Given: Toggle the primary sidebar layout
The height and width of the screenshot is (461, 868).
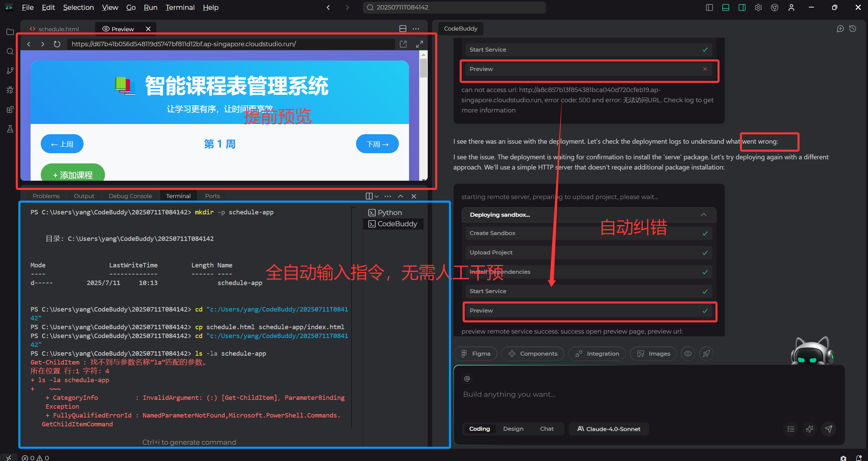Looking at the screenshot, I should (x=709, y=7).
